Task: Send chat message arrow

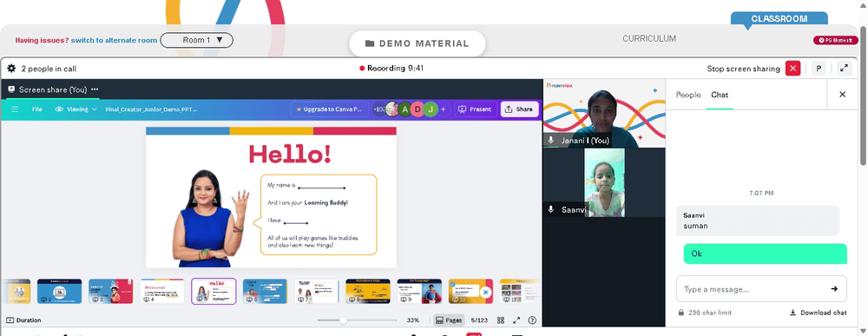Action: coord(834,289)
